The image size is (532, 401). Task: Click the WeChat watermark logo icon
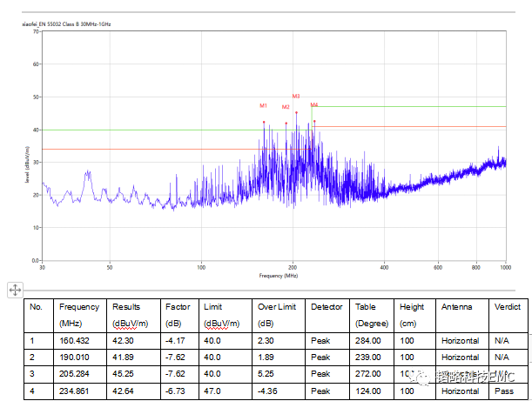tap(422, 376)
